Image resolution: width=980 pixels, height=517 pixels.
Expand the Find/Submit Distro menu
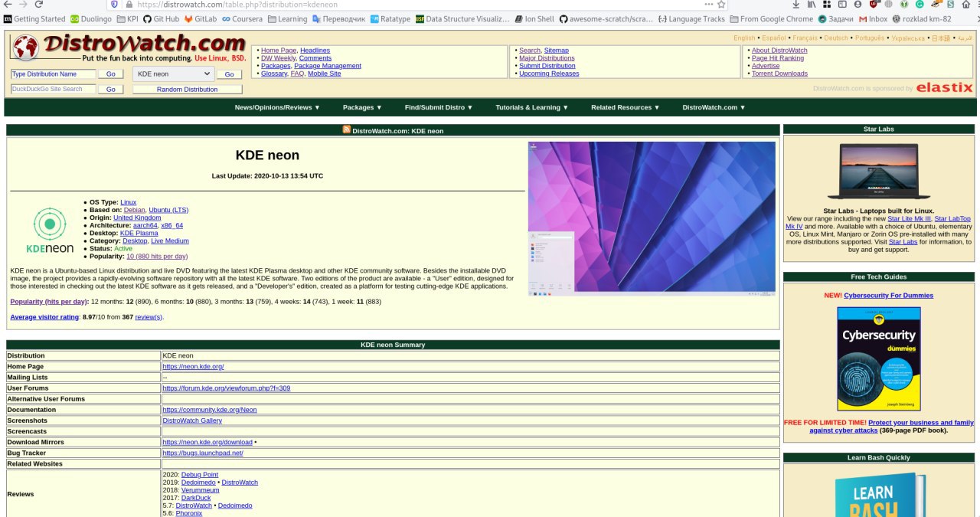pyautogui.click(x=439, y=107)
